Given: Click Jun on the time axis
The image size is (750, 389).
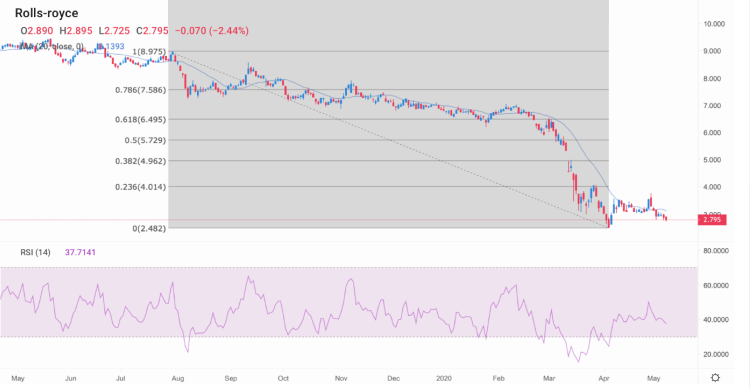Looking at the screenshot, I should tap(71, 378).
